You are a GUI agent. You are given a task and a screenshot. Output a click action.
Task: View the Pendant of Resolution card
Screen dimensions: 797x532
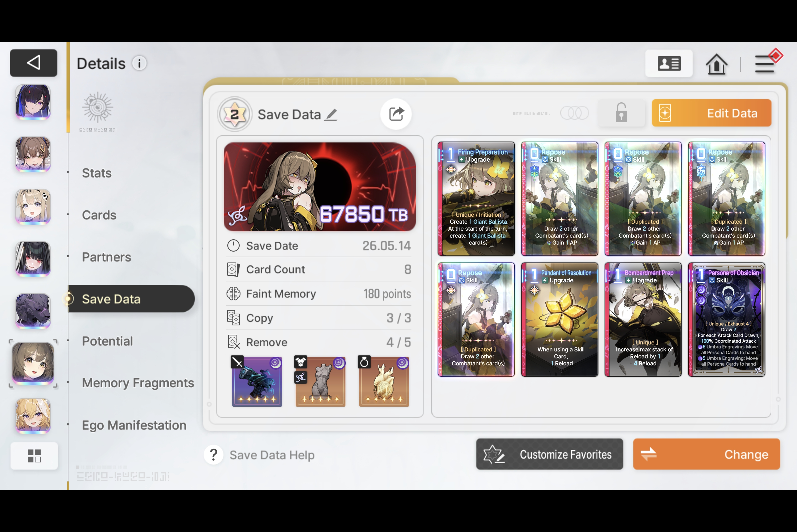[x=559, y=319]
